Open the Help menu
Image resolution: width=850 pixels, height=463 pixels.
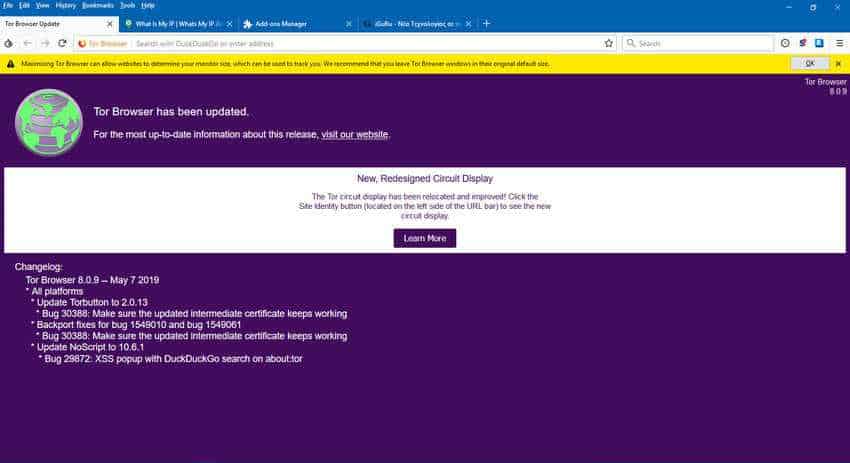[148, 5]
